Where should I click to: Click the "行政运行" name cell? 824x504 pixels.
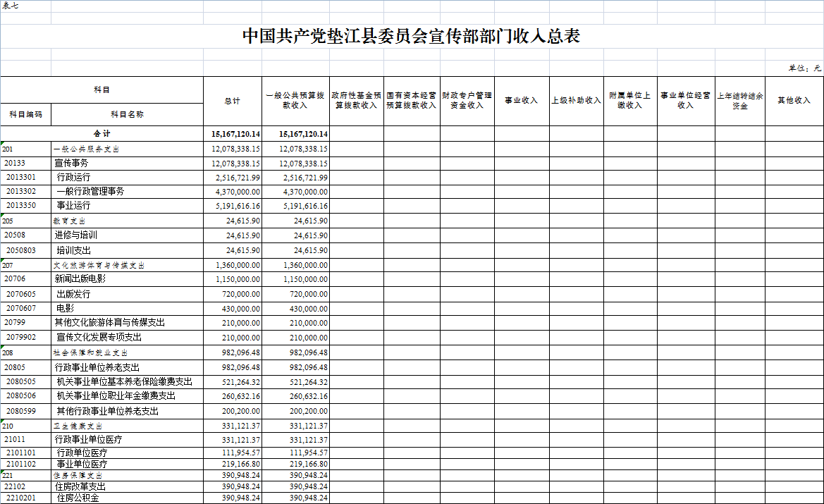127,178
